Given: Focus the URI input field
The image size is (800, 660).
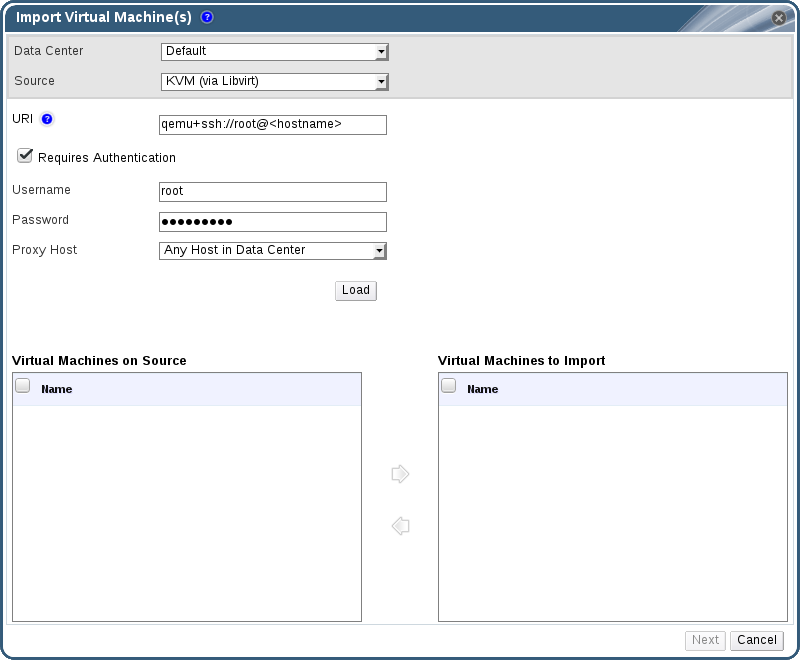Looking at the screenshot, I should tap(272, 125).
